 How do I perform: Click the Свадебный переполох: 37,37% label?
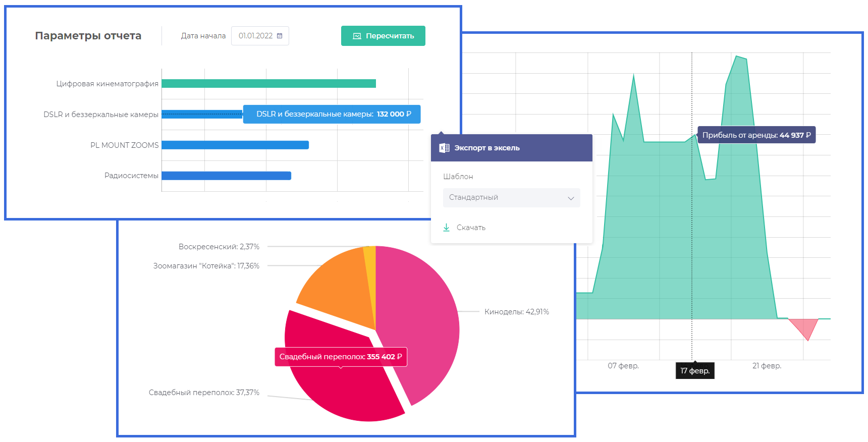tap(204, 393)
